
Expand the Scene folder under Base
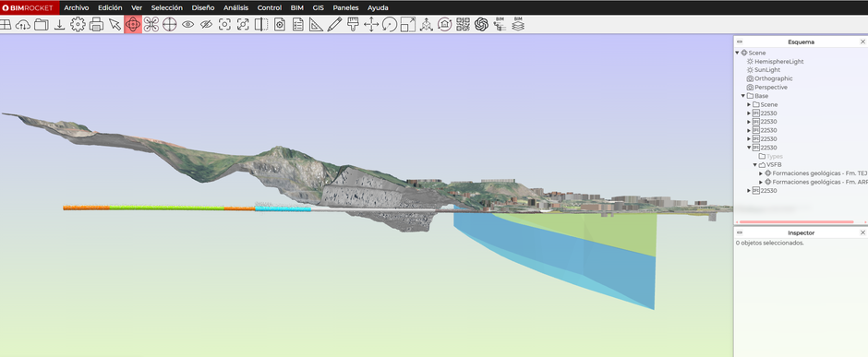[x=750, y=104]
